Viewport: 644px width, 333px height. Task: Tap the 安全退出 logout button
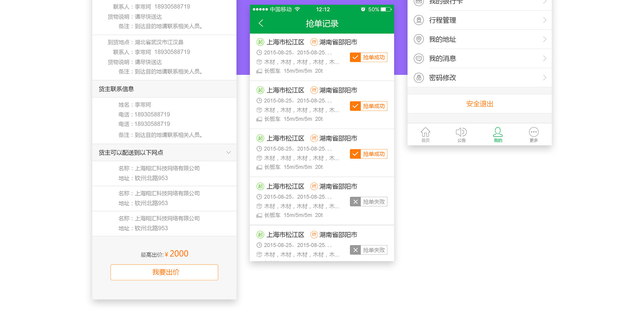[x=479, y=104]
